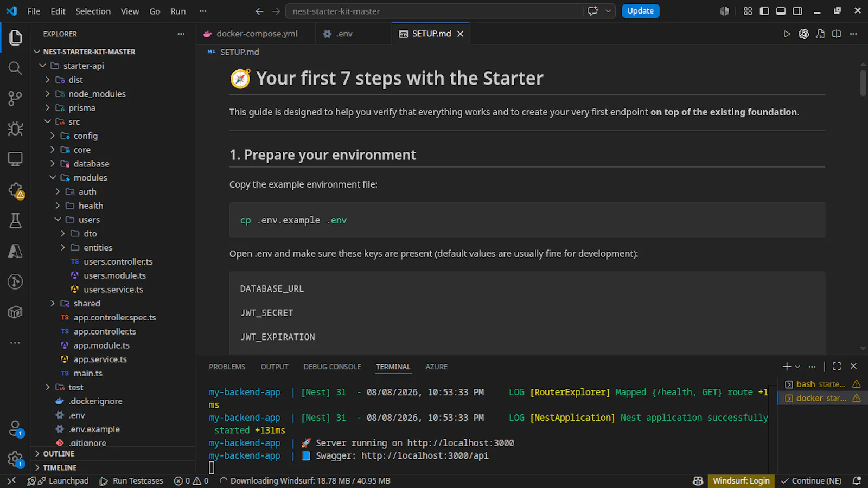Click the Run play icon in editor toolbar
Image resolution: width=868 pixels, height=488 pixels.
[x=787, y=34]
